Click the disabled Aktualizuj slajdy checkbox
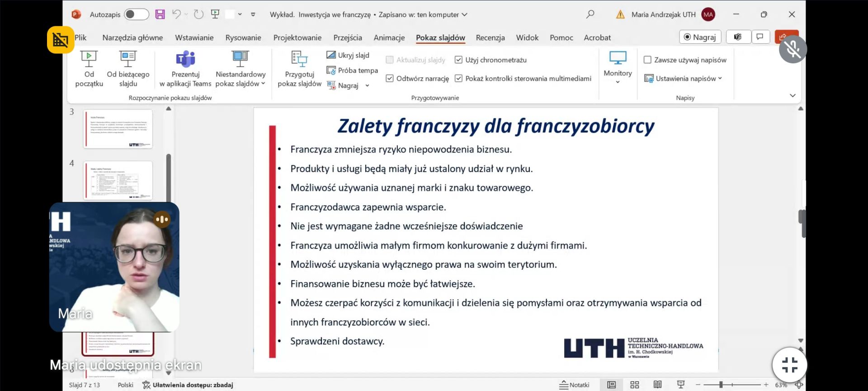The height and width of the screenshot is (391, 868). pos(390,60)
